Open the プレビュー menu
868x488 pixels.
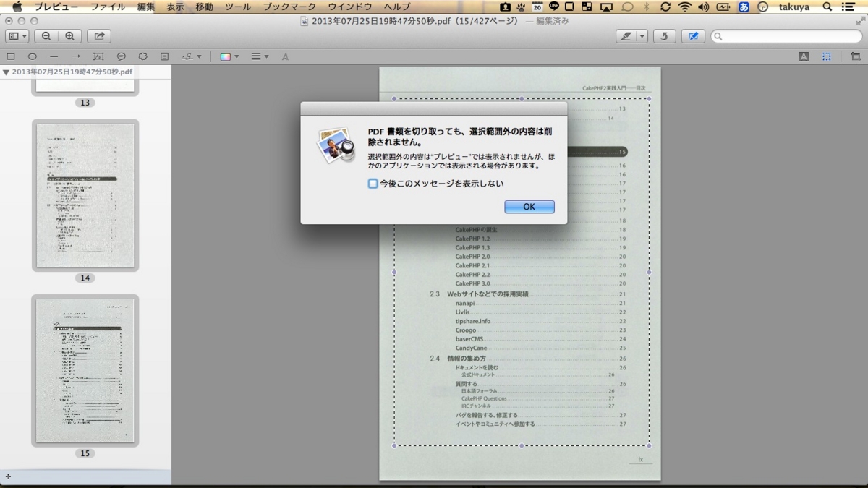[x=56, y=7]
